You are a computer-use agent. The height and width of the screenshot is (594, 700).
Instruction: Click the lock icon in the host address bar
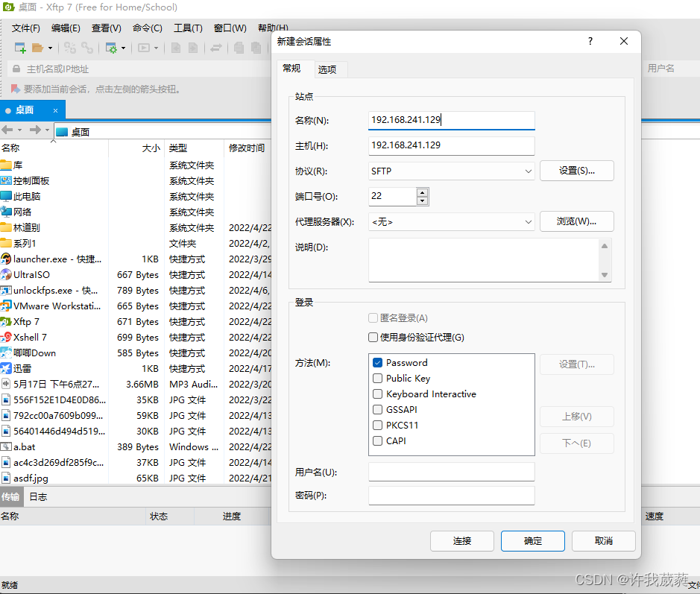coord(16,69)
